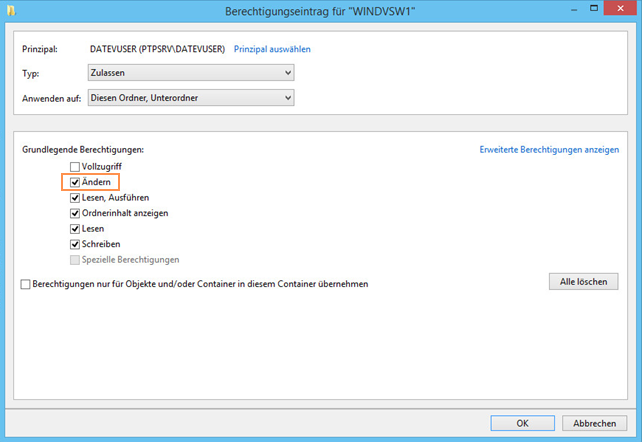Open Erweiterte Berechtigungen anzeigen link

pos(549,150)
